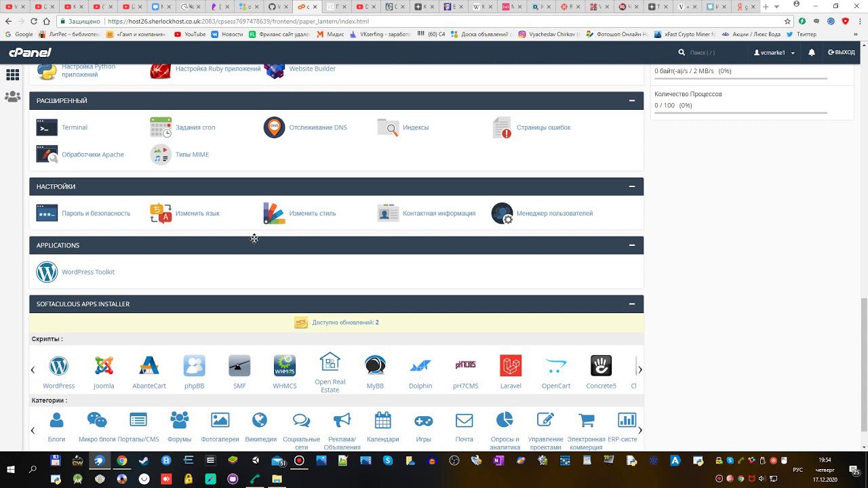Show previous scripts with left arrow
Viewport: 868px width, 488px height.
[x=33, y=369]
